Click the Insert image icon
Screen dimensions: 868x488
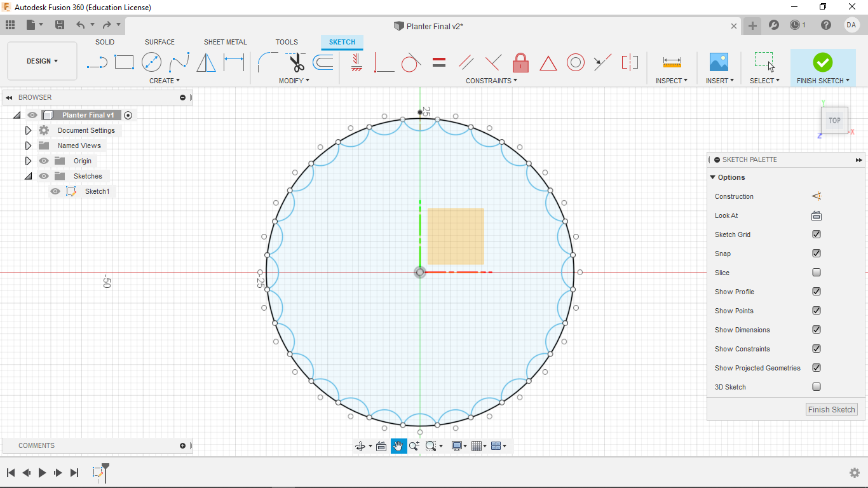(719, 62)
